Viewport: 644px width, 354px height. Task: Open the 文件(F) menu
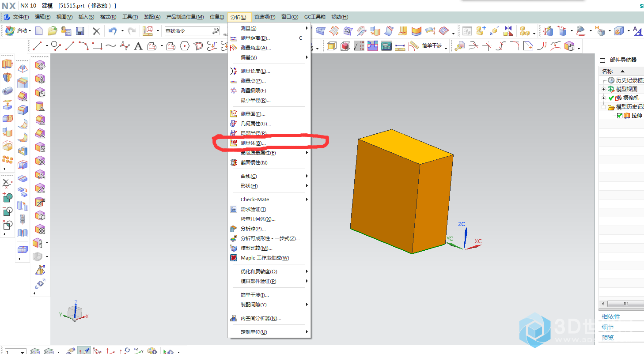21,17
